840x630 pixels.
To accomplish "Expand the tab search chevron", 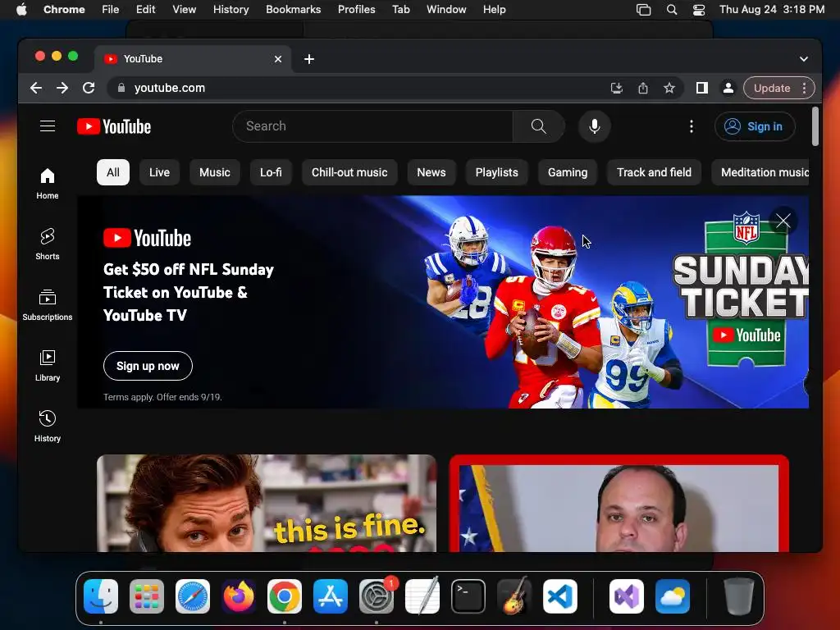I will [804, 59].
